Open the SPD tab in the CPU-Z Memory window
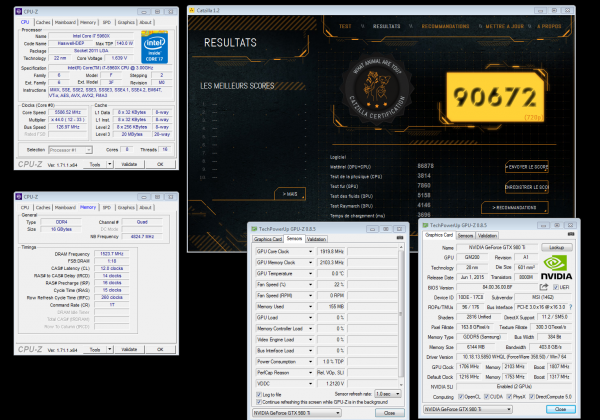This screenshot has height=420, width=600. 107,207
